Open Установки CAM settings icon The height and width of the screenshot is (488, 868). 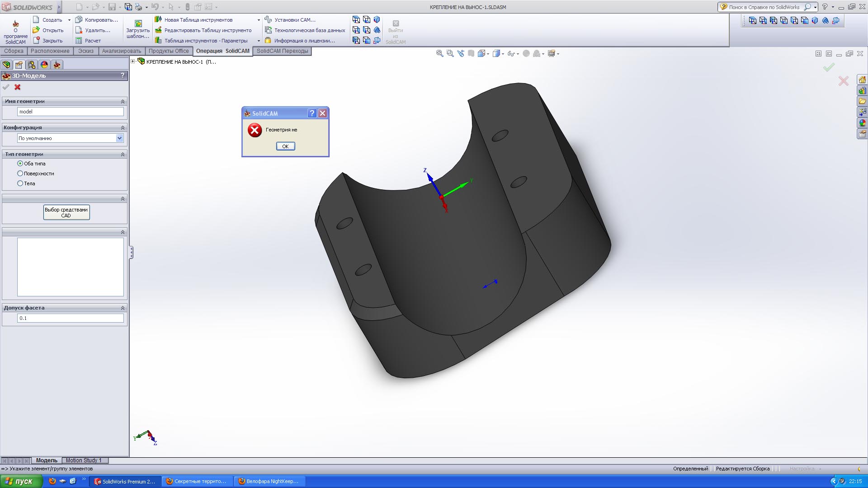(x=268, y=20)
